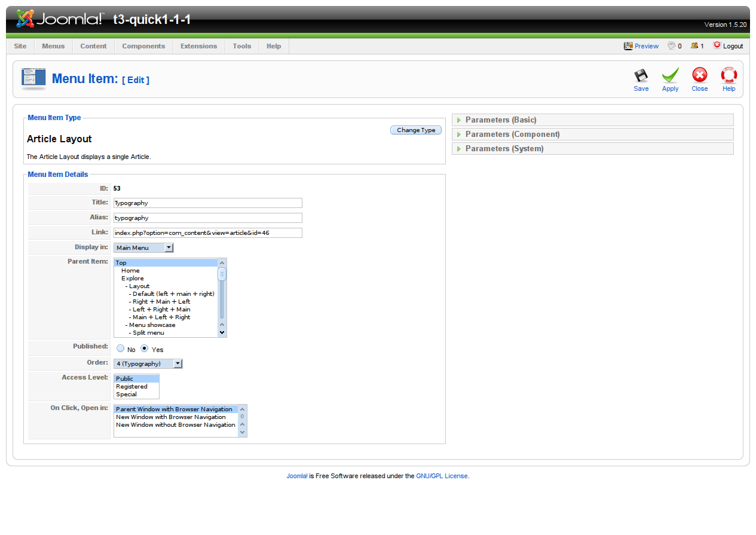Select Registered access level

[137, 387]
